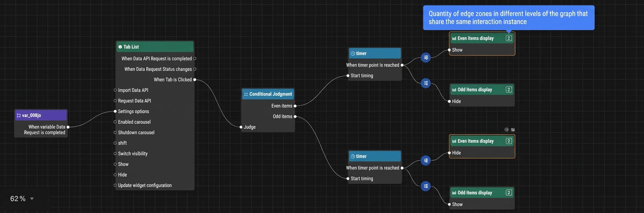Viewport: 644px width, 213px height.
Task: Click the 'Hide' label in the Tab List node
Action: point(123,175)
